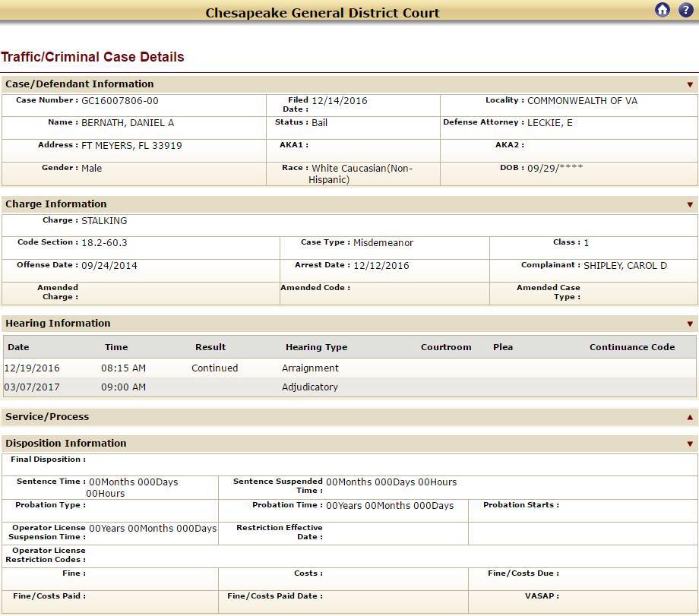Click the Home icon in the header

pos(663,10)
